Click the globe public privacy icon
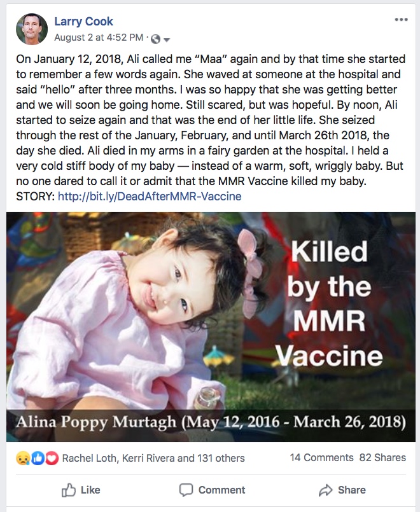 coord(157,39)
